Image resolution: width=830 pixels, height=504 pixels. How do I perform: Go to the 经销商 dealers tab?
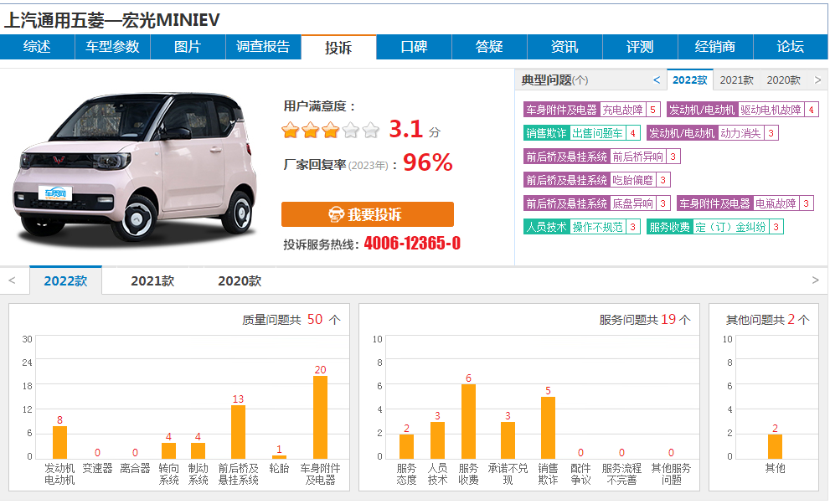[x=715, y=47]
